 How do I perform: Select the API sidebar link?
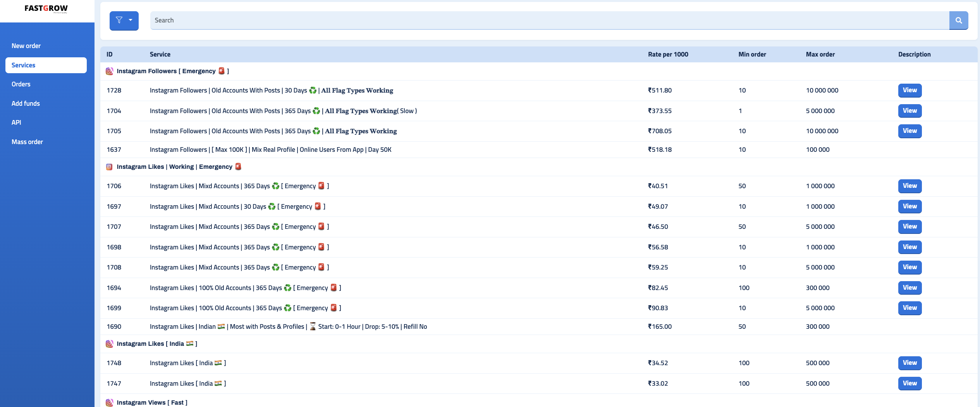tap(16, 122)
